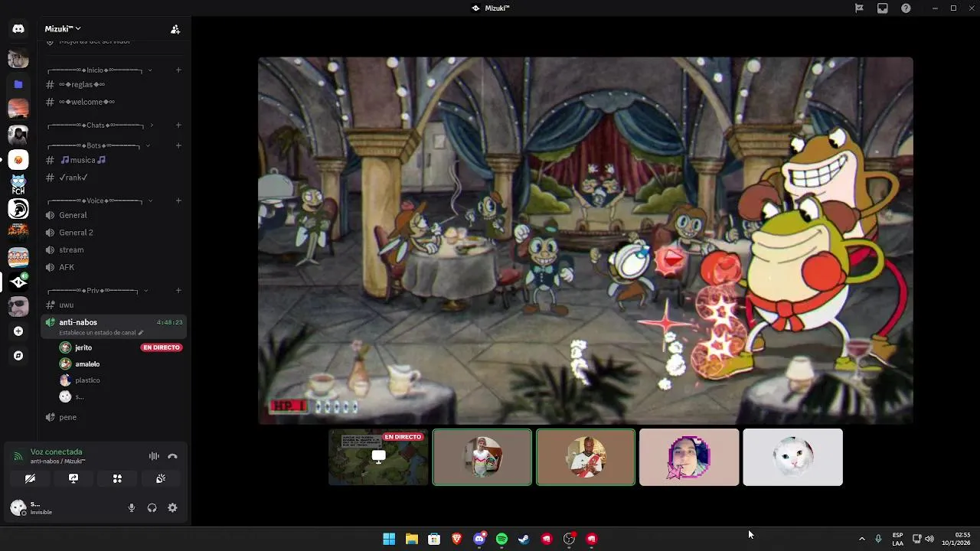Join the General voice channel
The height and width of the screenshot is (551, 980).
pyautogui.click(x=114, y=215)
